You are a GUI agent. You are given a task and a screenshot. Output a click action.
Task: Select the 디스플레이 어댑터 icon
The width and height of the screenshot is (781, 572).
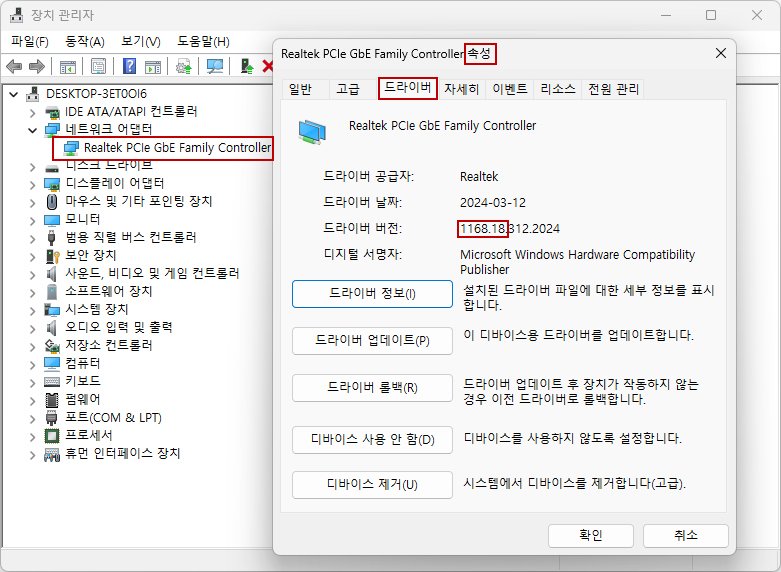(x=52, y=184)
